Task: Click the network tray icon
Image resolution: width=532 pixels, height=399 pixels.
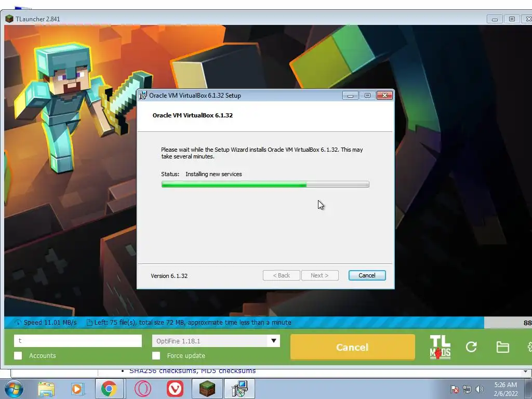Action: pyautogui.click(x=467, y=389)
